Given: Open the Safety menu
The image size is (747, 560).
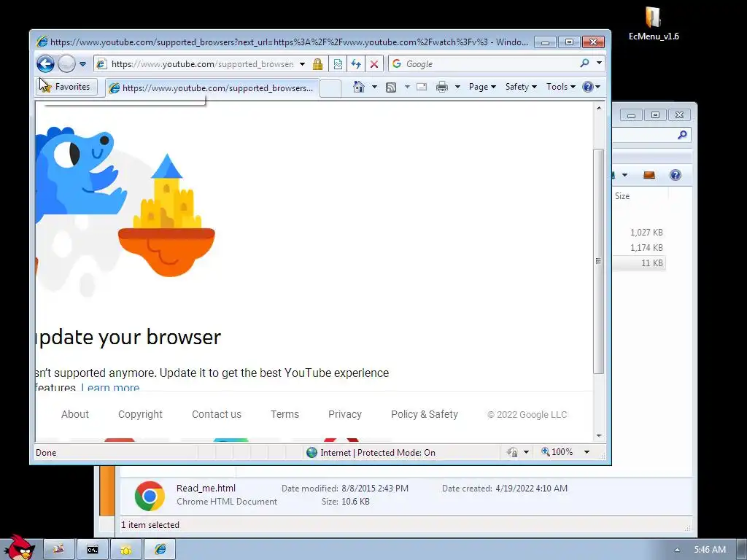Looking at the screenshot, I should (x=521, y=87).
